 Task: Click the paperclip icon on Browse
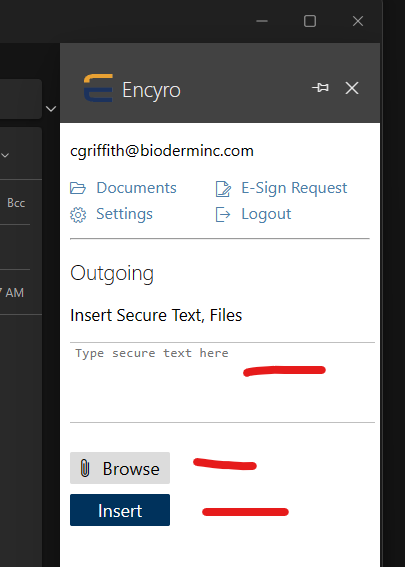point(85,468)
